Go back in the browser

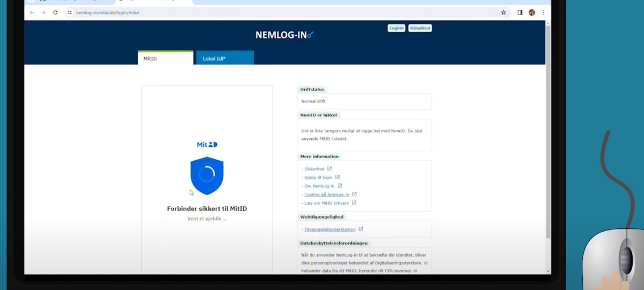tap(32, 12)
